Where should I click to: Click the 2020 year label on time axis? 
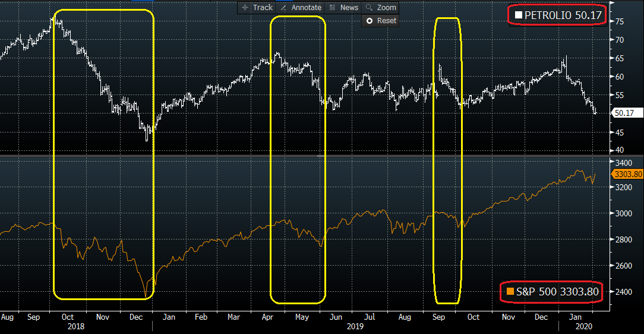(x=583, y=327)
